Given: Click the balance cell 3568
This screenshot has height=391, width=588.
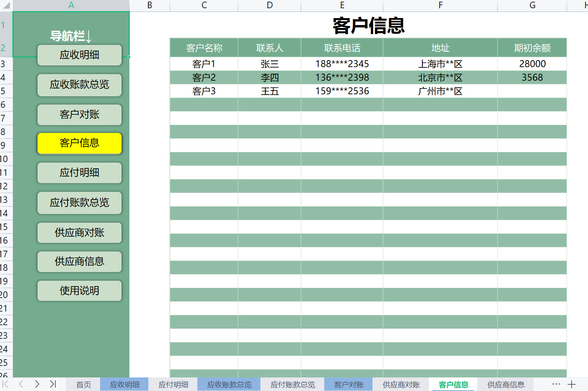Looking at the screenshot, I should 532,77.
